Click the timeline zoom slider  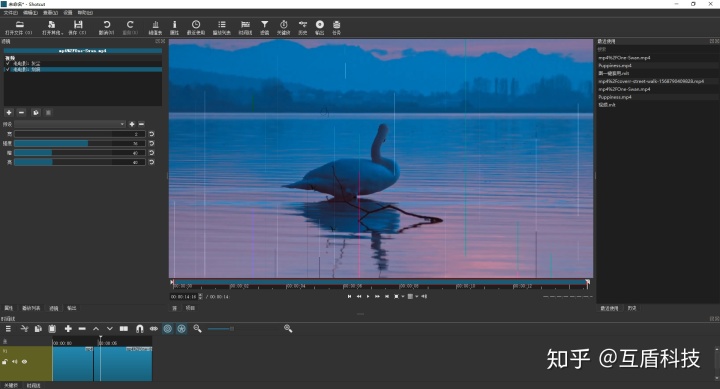click(x=221, y=329)
